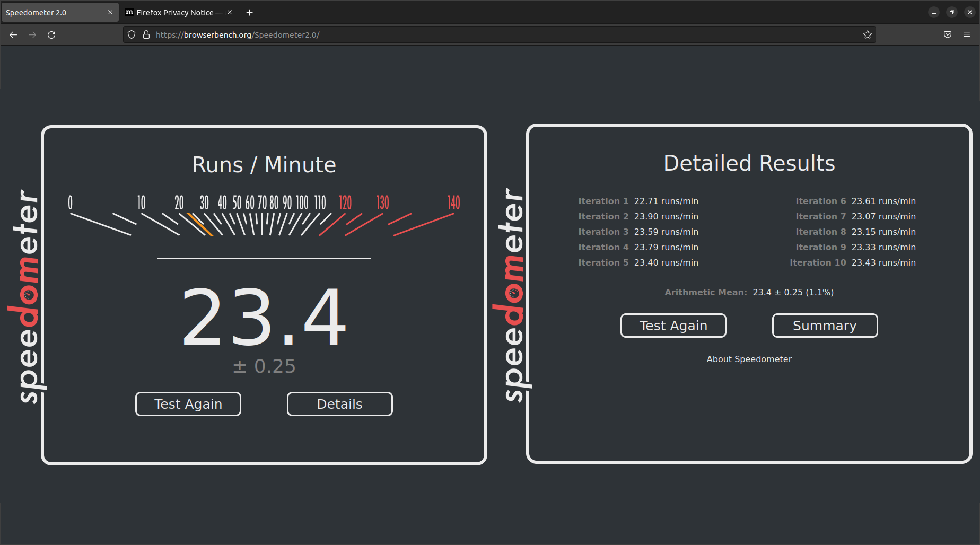Viewport: 980px width, 545px height.
Task: Switch to the Firefox Privacy Notice tab
Action: 179,12
